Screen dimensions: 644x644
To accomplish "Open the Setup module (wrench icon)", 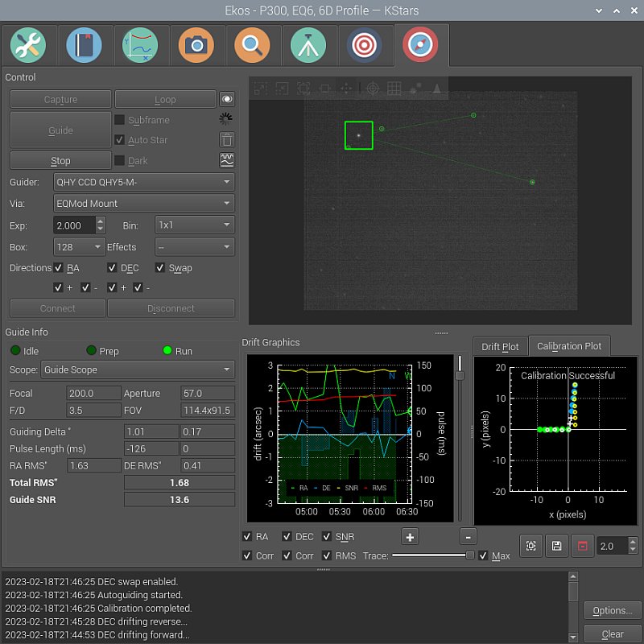I will [28, 45].
